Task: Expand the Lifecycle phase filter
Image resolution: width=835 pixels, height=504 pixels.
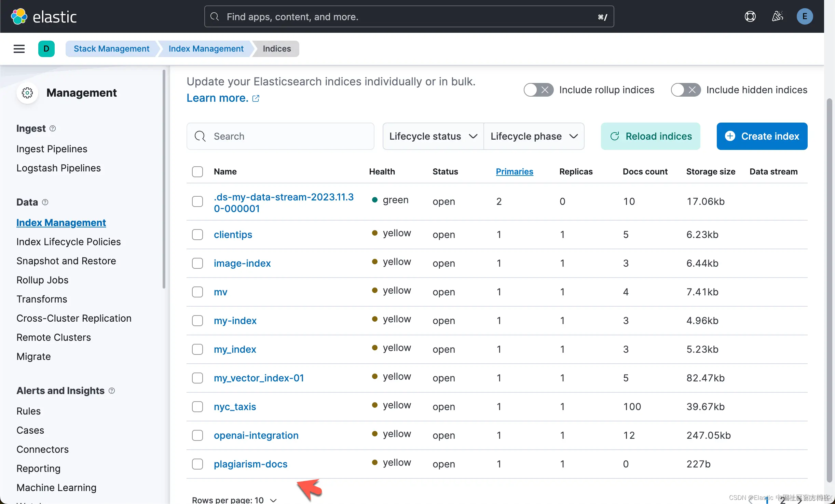Action: (534, 136)
